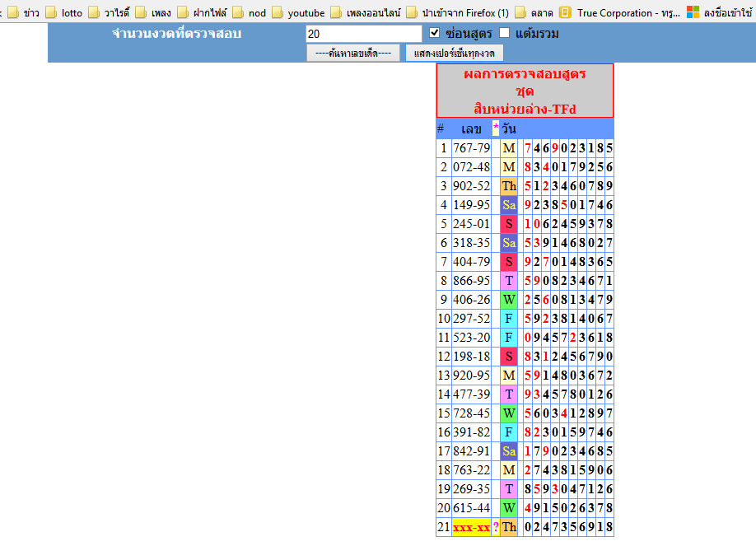Open the ตลาด bookmark folder
The image size is (756, 560).
534,12
